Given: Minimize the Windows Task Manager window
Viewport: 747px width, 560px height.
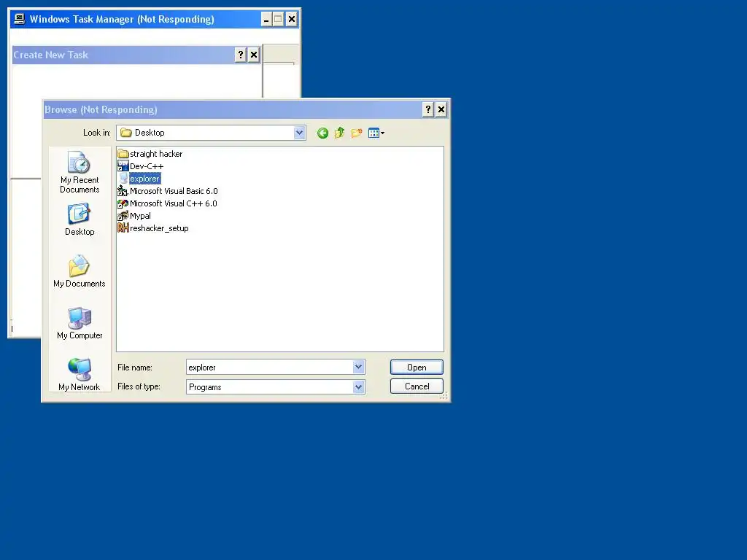Looking at the screenshot, I should point(266,19).
